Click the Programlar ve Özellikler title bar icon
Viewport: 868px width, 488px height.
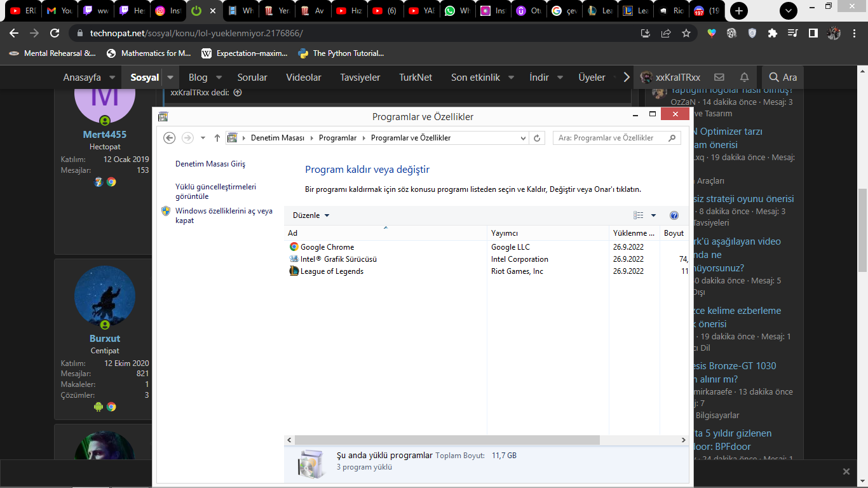coord(163,116)
